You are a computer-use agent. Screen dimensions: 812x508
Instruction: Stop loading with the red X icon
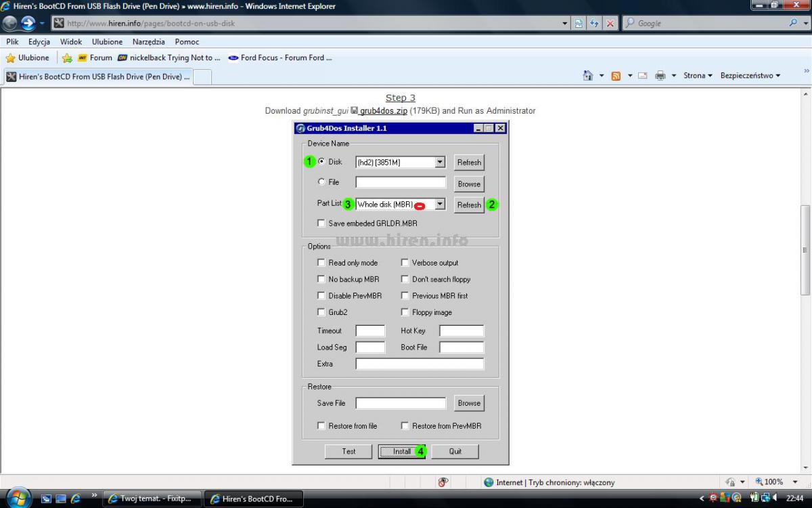[610, 23]
